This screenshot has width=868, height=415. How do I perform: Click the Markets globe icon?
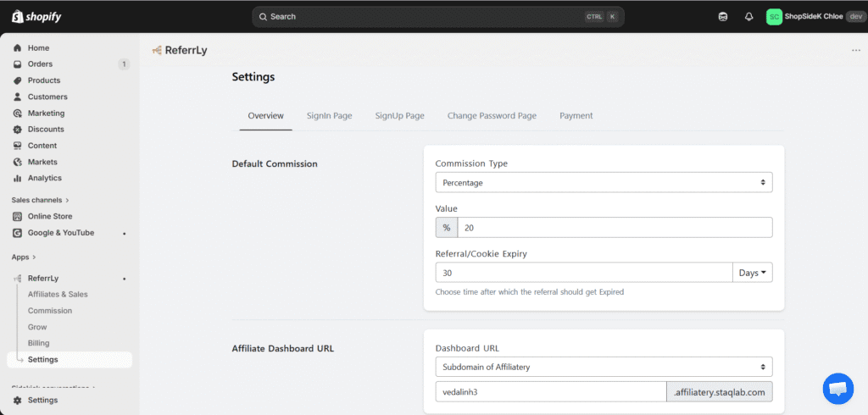pyautogui.click(x=17, y=162)
